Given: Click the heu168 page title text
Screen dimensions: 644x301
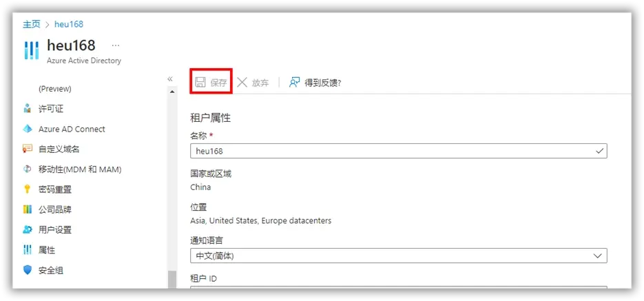Looking at the screenshot, I should point(72,45).
